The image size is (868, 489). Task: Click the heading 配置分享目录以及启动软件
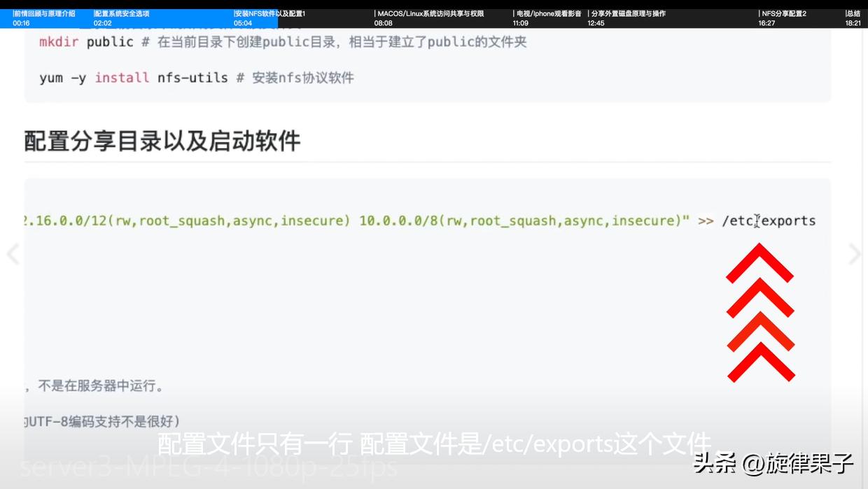[161, 141]
